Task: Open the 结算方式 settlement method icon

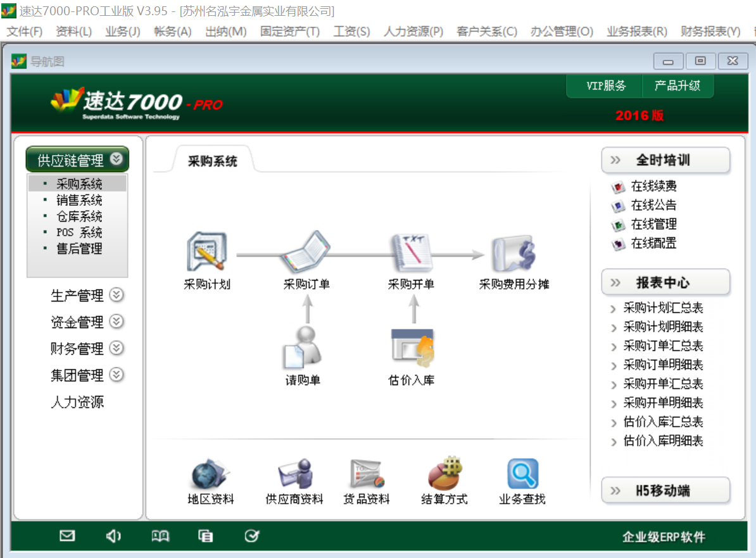Action: pos(444,474)
